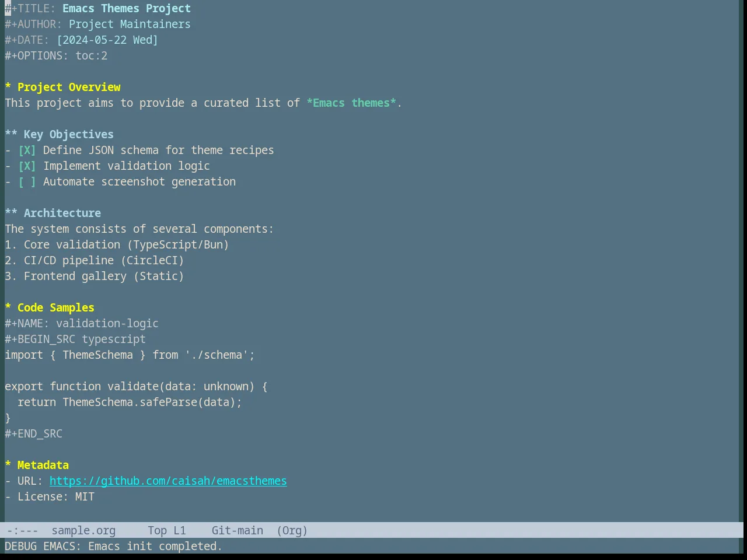The width and height of the screenshot is (747, 560).
Task: Place cursor on 'Emacs Themes Project' title
Action: pyautogui.click(x=127, y=9)
